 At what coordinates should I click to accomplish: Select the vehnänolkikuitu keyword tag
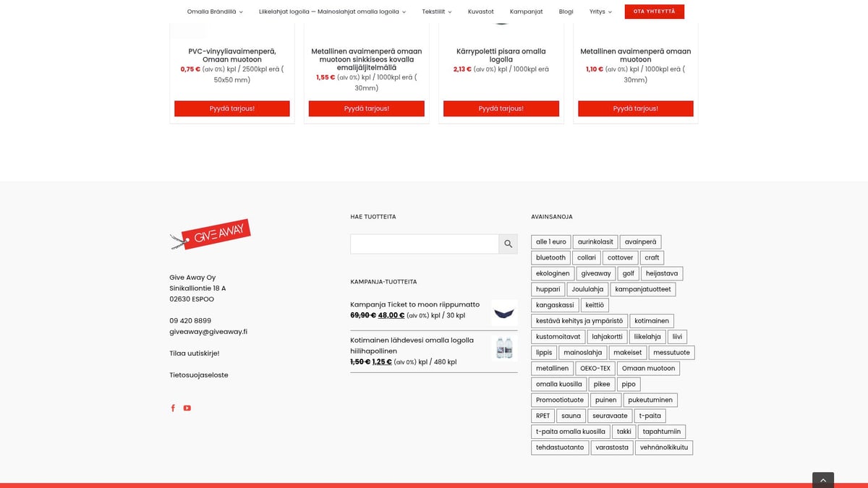pyautogui.click(x=664, y=448)
